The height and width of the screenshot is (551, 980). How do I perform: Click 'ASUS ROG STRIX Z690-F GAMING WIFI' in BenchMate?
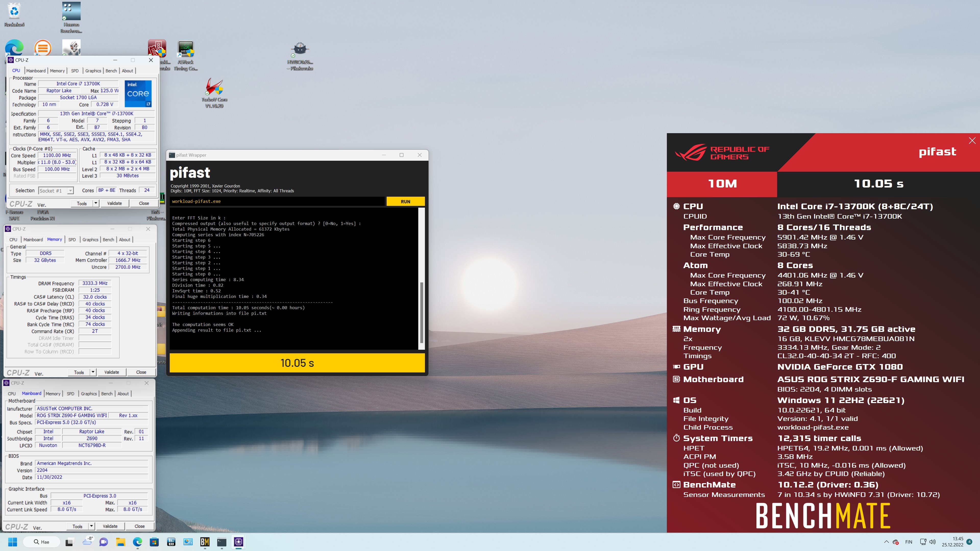871,379
